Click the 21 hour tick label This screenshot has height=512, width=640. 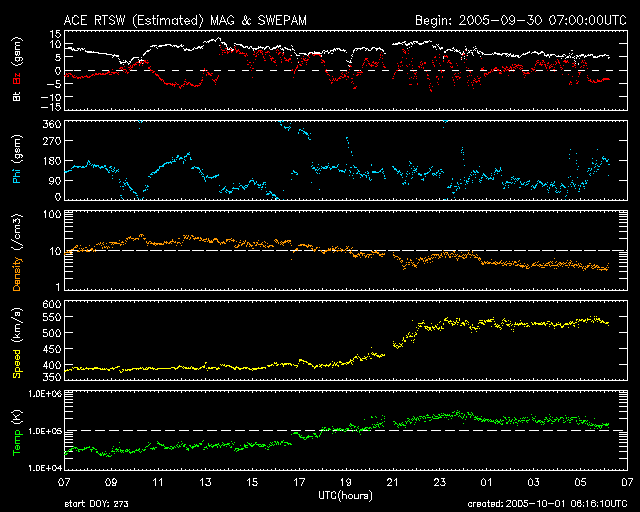click(x=393, y=483)
